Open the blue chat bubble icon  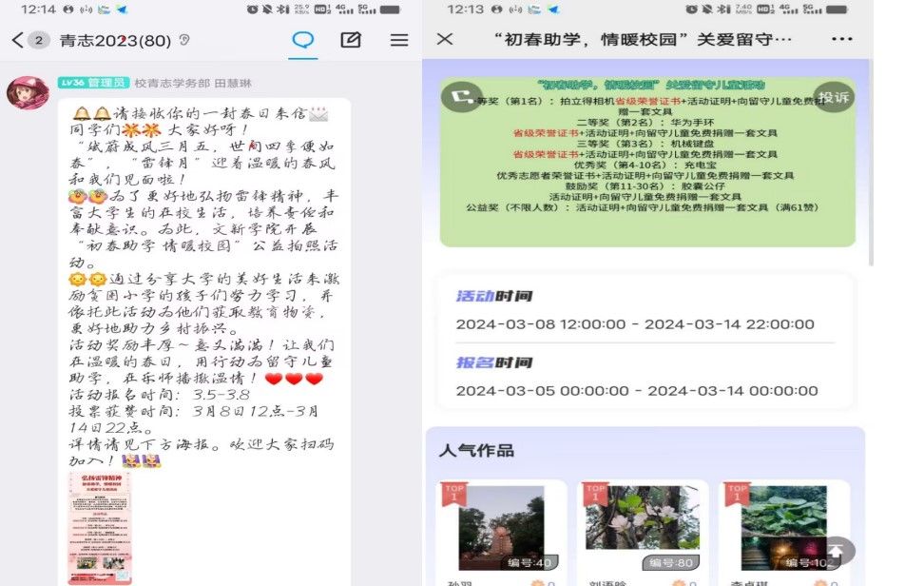pyautogui.click(x=302, y=40)
